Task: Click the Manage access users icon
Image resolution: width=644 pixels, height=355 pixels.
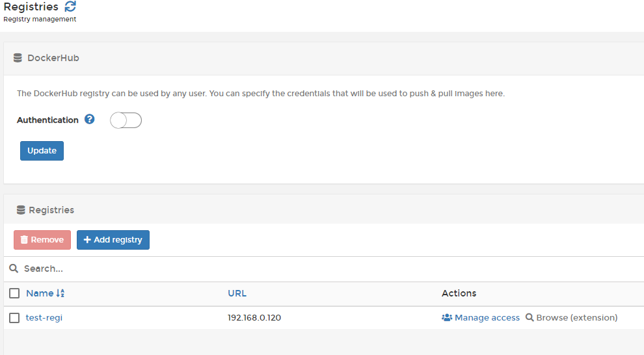Action: point(447,318)
